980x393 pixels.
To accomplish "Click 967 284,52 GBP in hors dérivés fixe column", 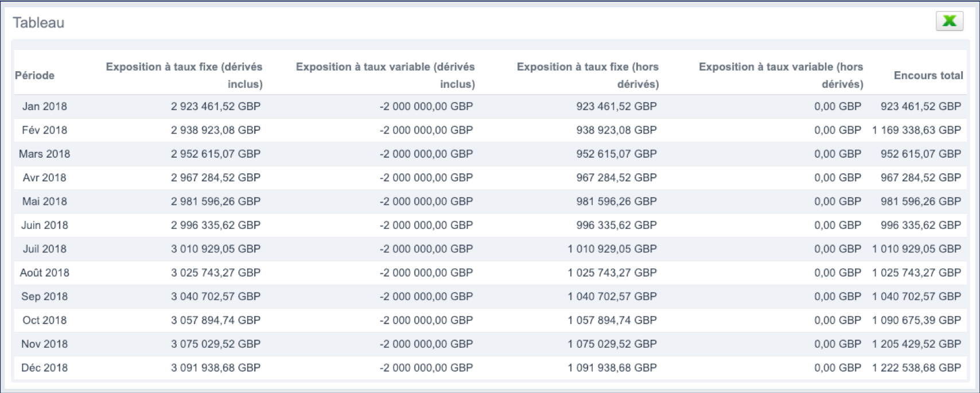I will 617,178.
